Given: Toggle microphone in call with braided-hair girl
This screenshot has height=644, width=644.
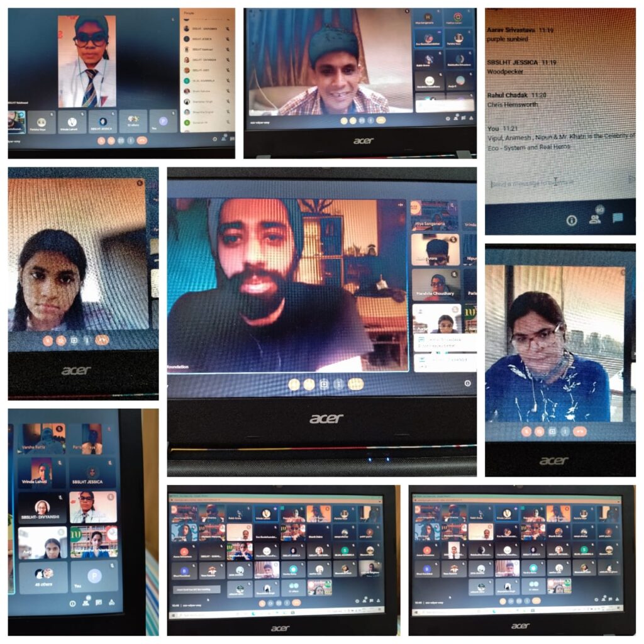Looking at the screenshot, I should click(48, 340).
